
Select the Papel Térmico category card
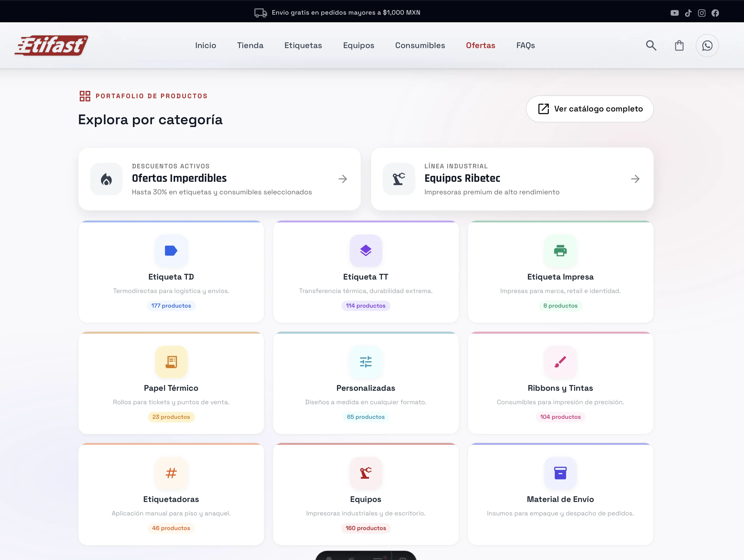click(x=171, y=383)
